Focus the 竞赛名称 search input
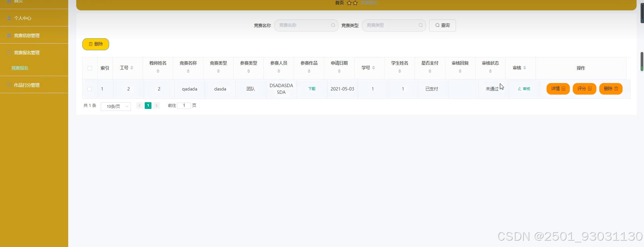Viewport: 644px width, 247px height. [x=306, y=25]
